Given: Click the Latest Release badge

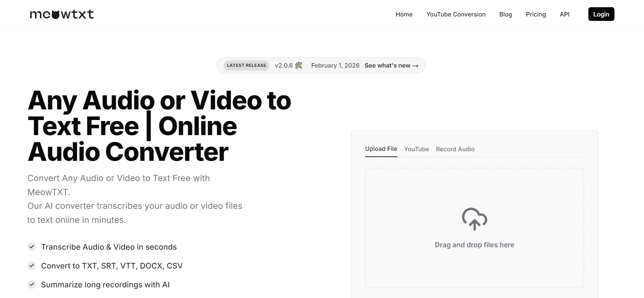Looking at the screenshot, I should 246,65.
